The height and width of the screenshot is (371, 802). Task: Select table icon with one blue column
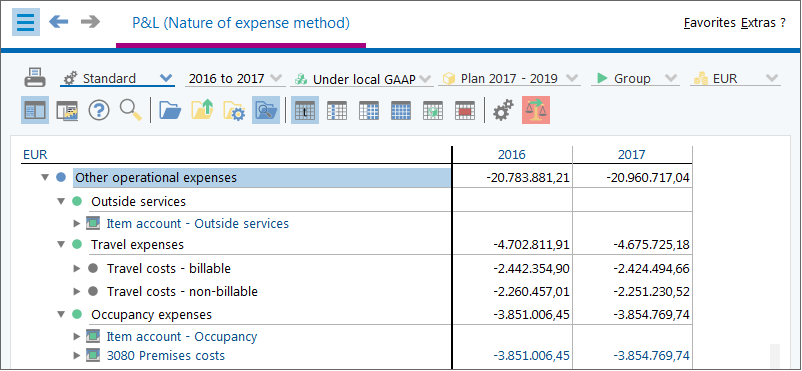click(337, 110)
